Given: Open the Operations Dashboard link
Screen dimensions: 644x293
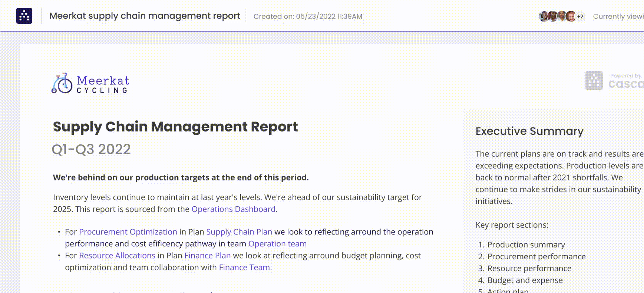Looking at the screenshot, I should pyautogui.click(x=233, y=209).
